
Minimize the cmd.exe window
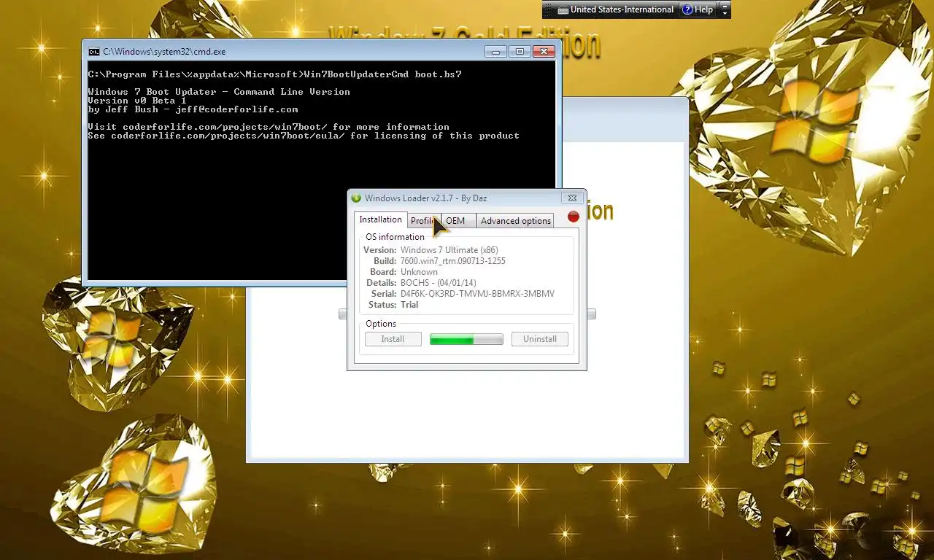495,52
